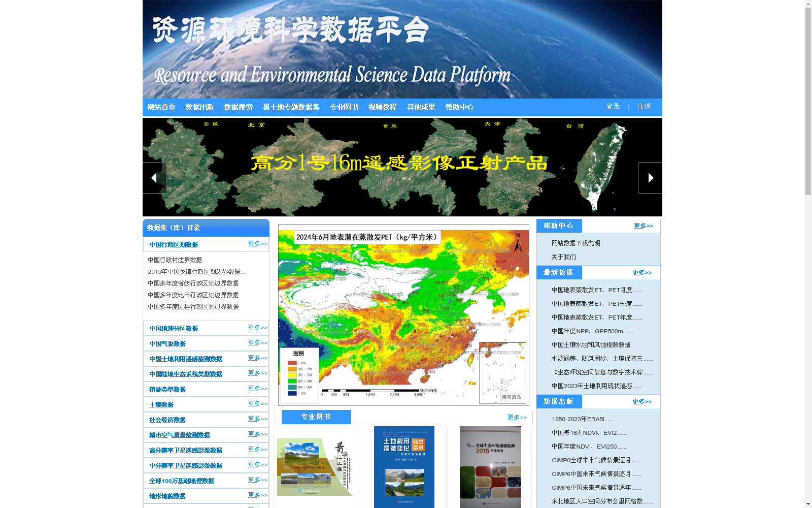Open 中国年度NDVI、EVI250 entry
Viewport: 812px width, 508px height.
click(x=590, y=447)
